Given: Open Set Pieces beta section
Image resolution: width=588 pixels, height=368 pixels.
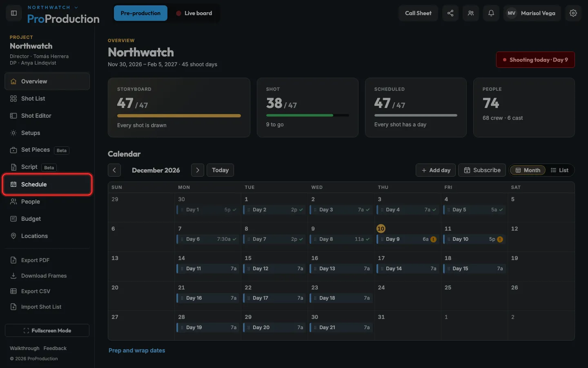Looking at the screenshot, I should [47, 150].
